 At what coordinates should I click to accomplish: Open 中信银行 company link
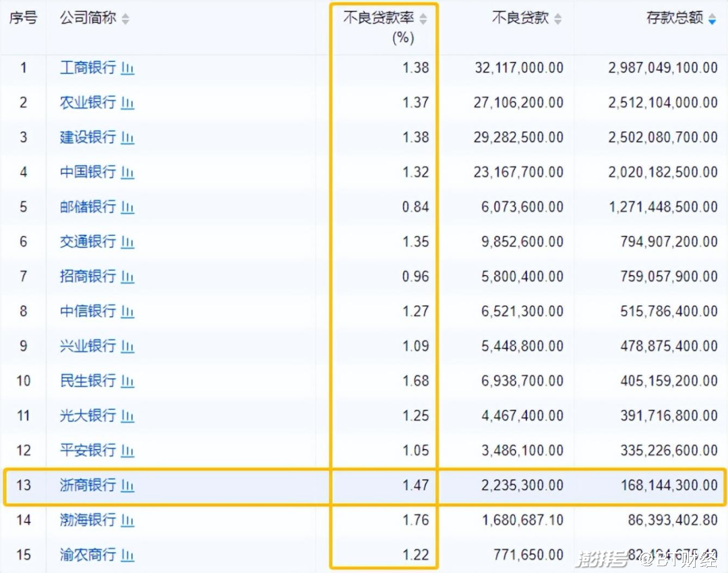pos(88,311)
